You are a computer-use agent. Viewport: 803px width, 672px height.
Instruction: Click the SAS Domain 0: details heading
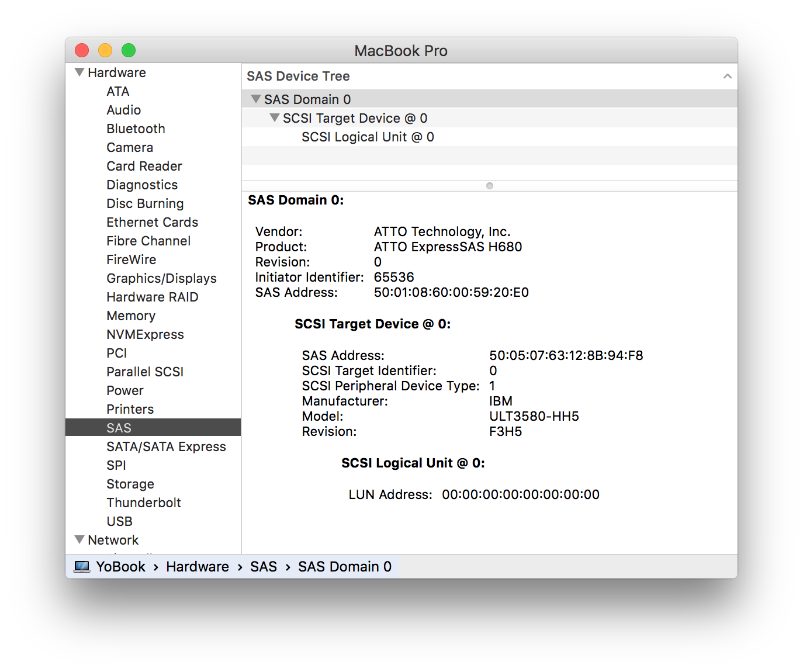coord(296,200)
